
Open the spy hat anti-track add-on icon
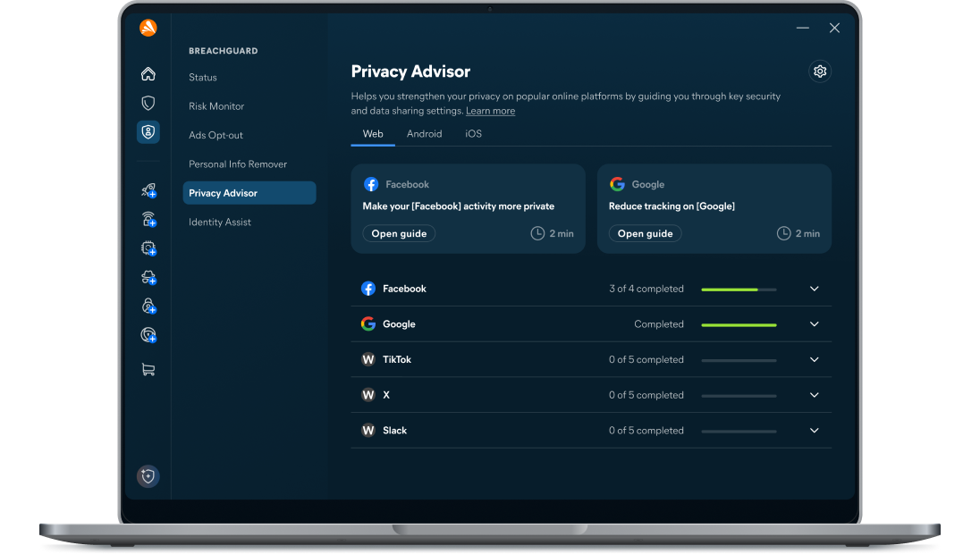click(148, 277)
